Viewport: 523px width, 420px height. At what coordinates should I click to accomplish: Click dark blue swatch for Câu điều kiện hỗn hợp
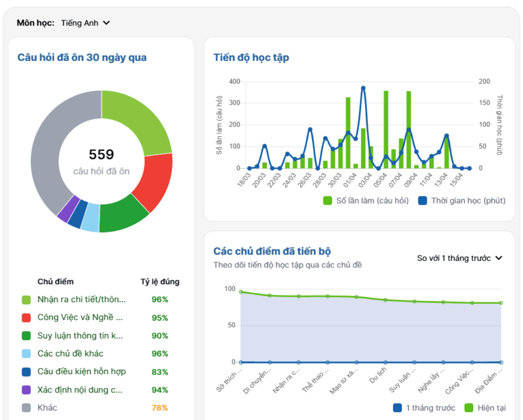click(26, 372)
